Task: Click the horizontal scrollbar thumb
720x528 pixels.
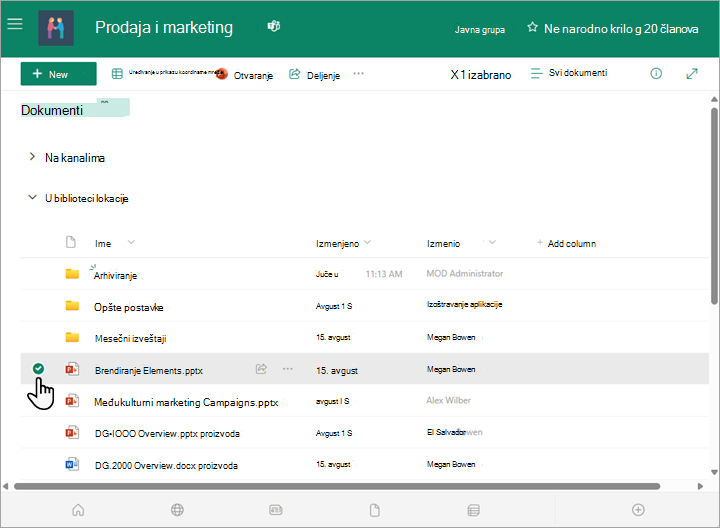Action: point(337,486)
